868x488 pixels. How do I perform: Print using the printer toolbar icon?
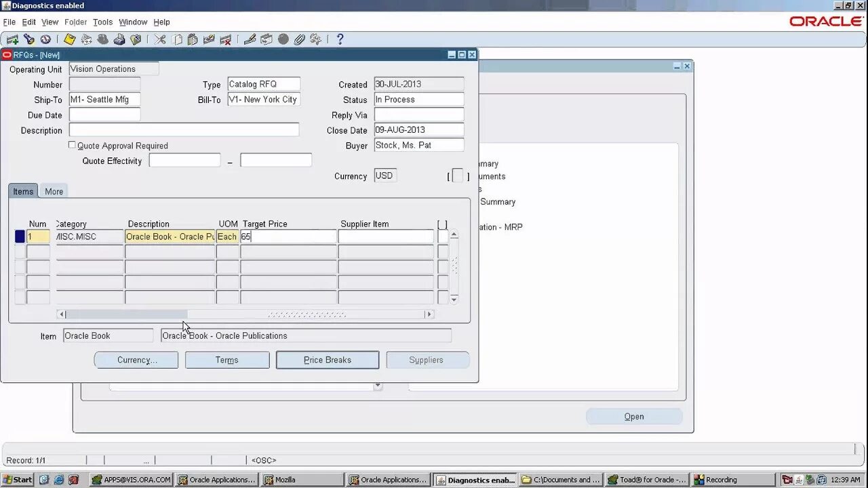pyautogui.click(x=119, y=39)
